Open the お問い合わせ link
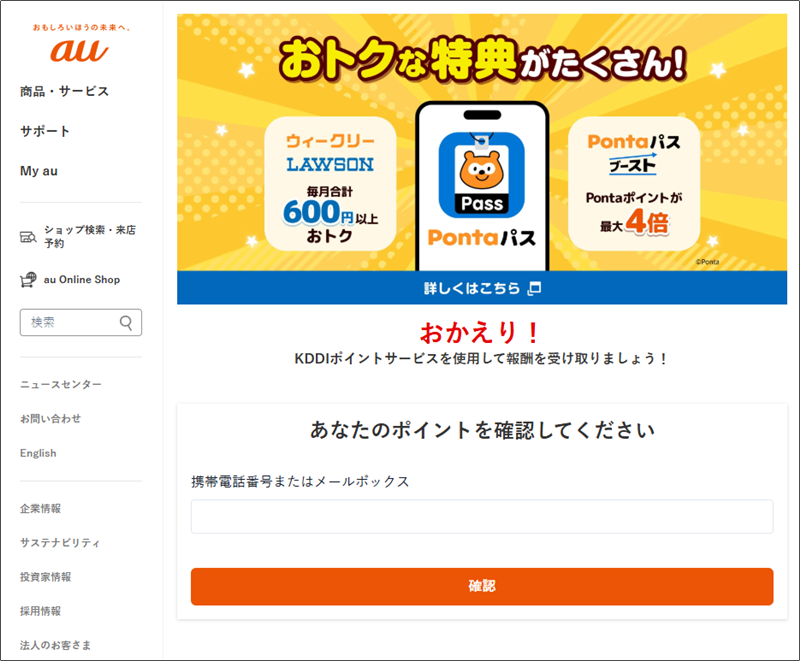 (x=51, y=419)
